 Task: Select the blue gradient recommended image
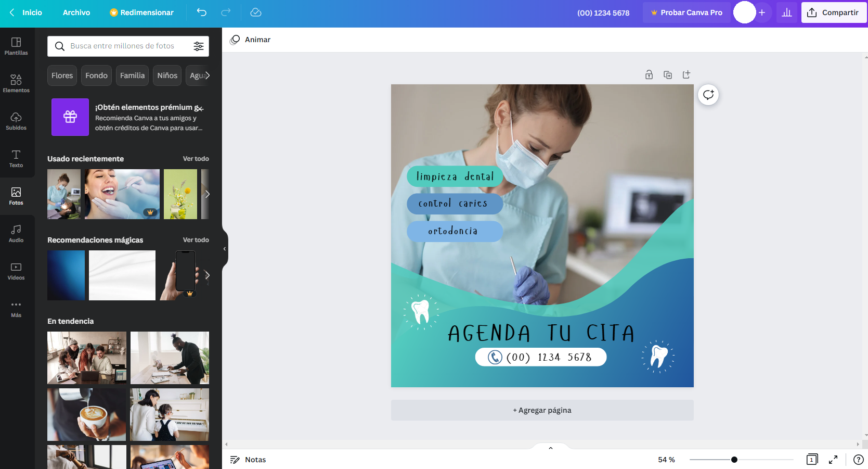[66, 275]
